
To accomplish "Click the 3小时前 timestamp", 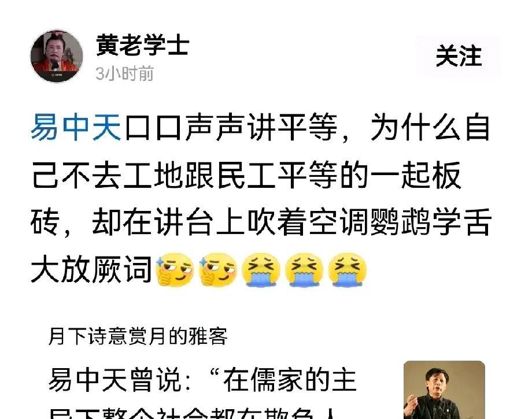I will coord(124,73).
